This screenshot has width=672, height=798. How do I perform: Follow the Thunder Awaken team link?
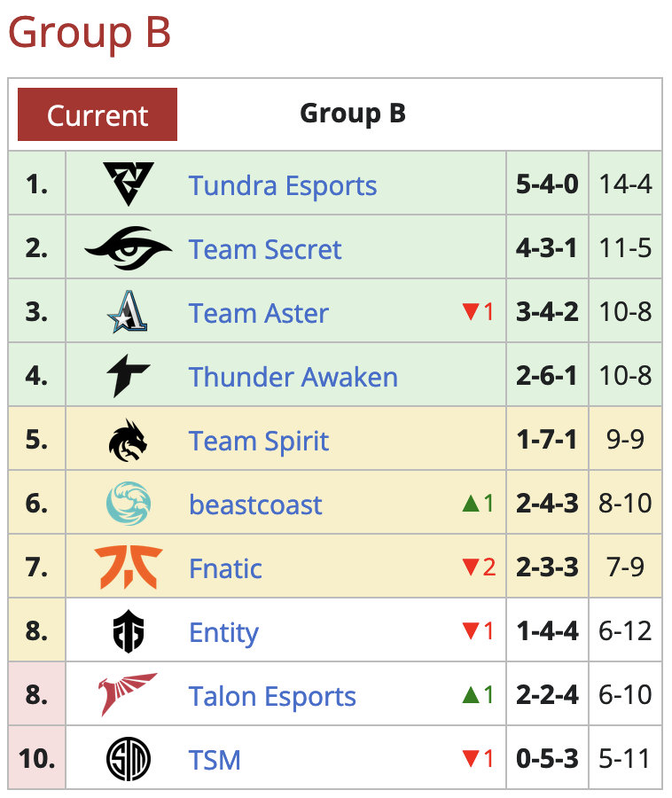tap(293, 377)
